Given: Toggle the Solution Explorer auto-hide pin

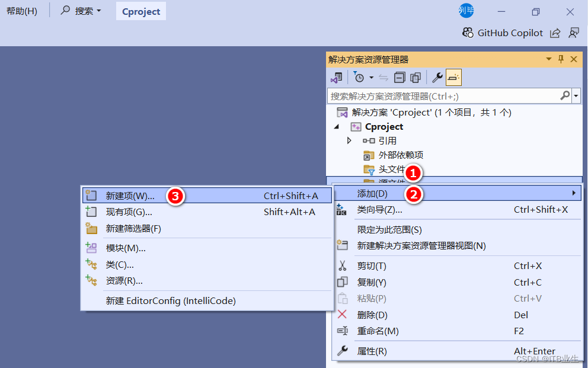Looking at the screenshot, I should 561,59.
